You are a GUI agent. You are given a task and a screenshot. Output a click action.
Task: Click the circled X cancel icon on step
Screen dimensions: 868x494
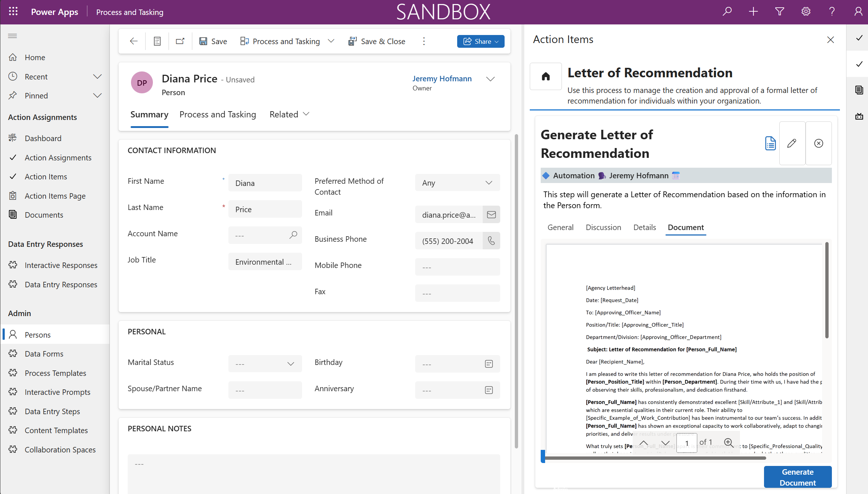point(818,143)
